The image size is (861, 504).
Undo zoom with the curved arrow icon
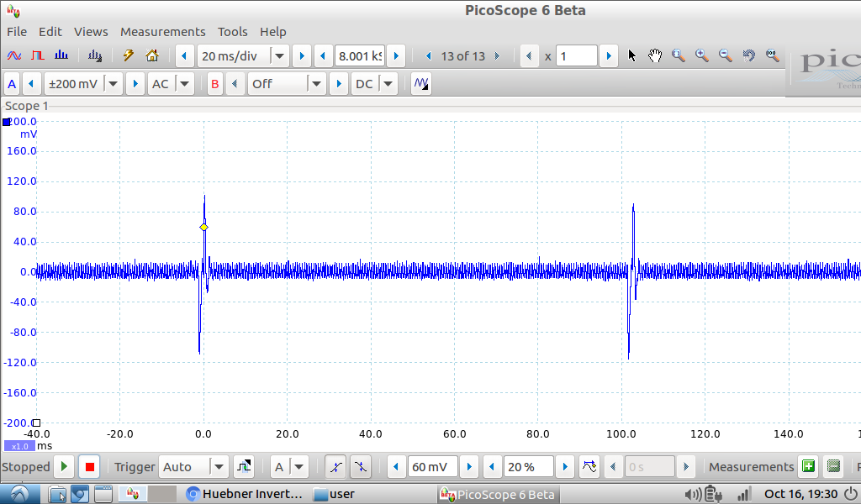748,56
